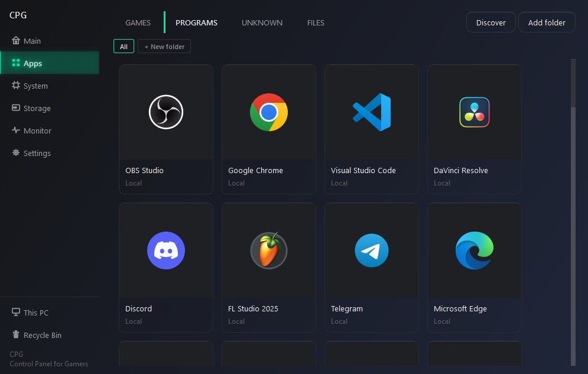
Task: Click the Microsoft Edge name label
Action: [460, 309]
